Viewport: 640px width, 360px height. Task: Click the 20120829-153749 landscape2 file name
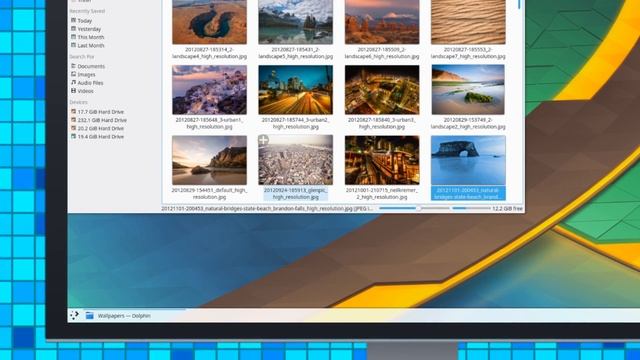tap(468, 123)
